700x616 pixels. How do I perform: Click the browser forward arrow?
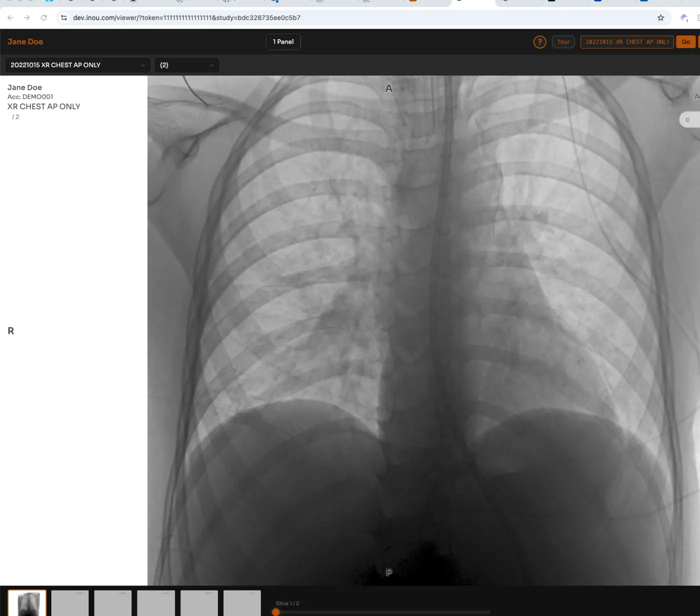tap(27, 17)
